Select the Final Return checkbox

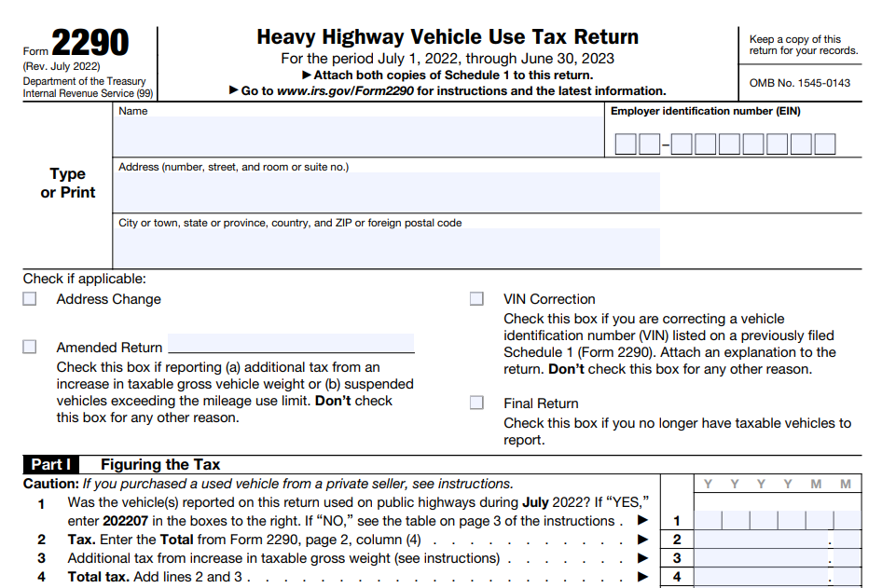[476, 403]
